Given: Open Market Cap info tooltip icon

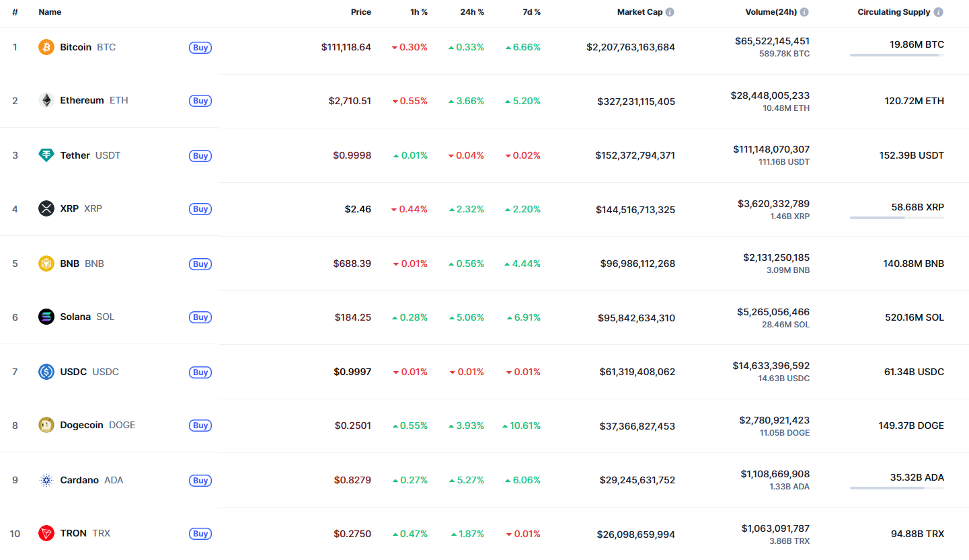Looking at the screenshot, I should [x=670, y=12].
